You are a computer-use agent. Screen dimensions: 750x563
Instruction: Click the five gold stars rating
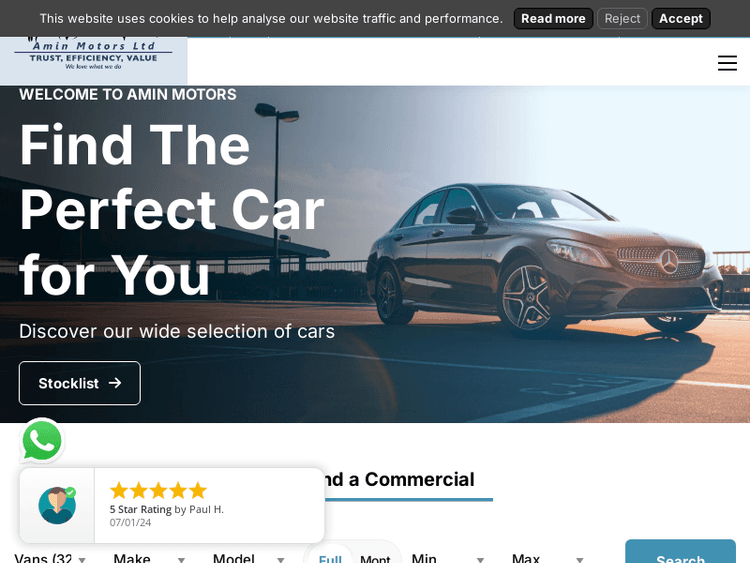click(158, 490)
